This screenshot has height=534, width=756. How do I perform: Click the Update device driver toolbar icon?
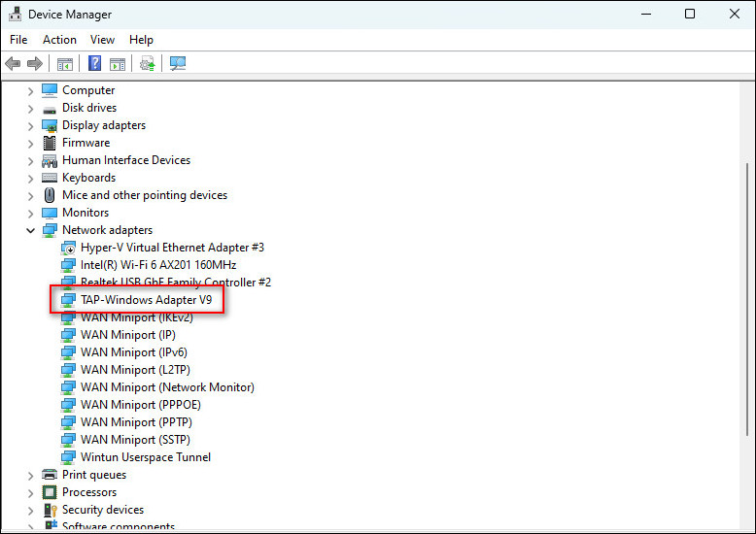tap(148, 64)
